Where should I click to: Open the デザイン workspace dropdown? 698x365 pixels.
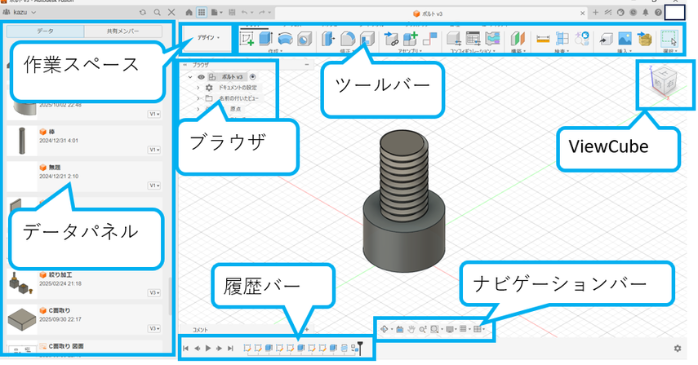(x=208, y=38)
